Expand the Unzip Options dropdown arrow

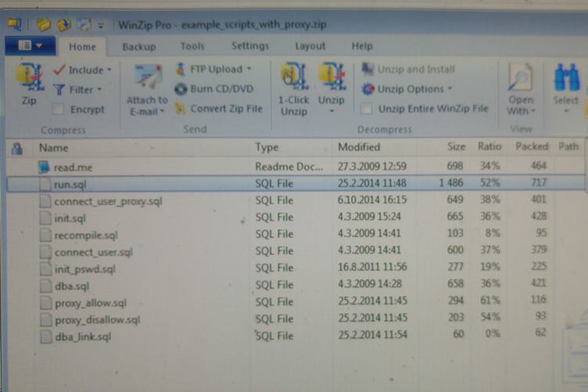coord(450,89)
